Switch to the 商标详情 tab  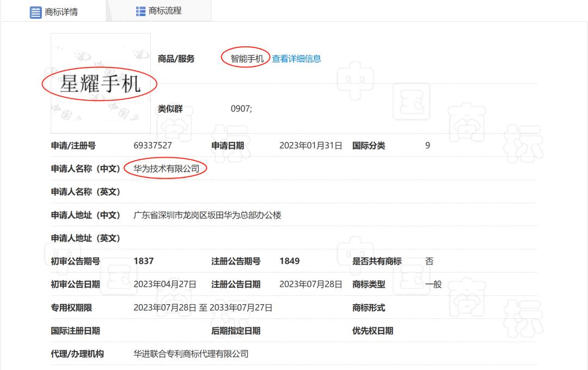tap(53, 11)
